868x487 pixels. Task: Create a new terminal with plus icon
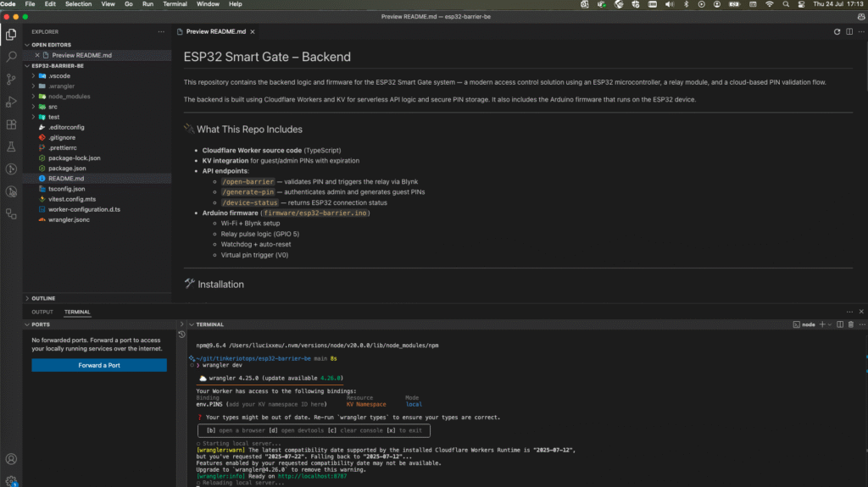pos(822,324)
